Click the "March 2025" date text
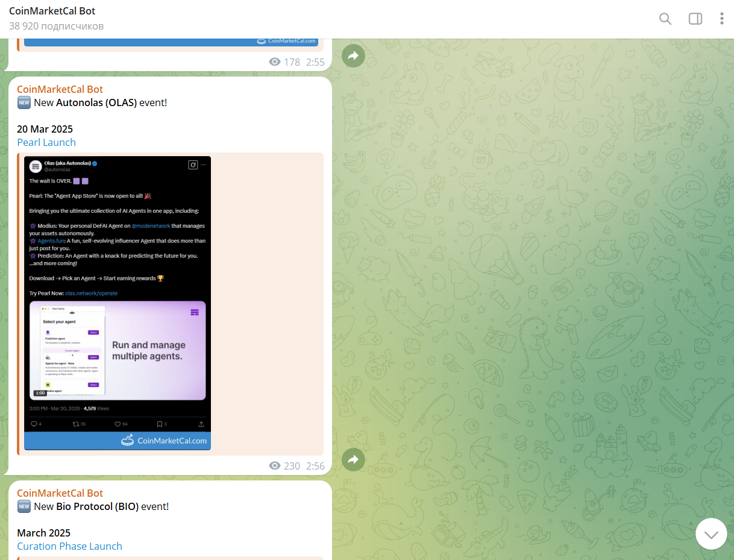Viewport: 734px width, 560px height. coord(43,533)
